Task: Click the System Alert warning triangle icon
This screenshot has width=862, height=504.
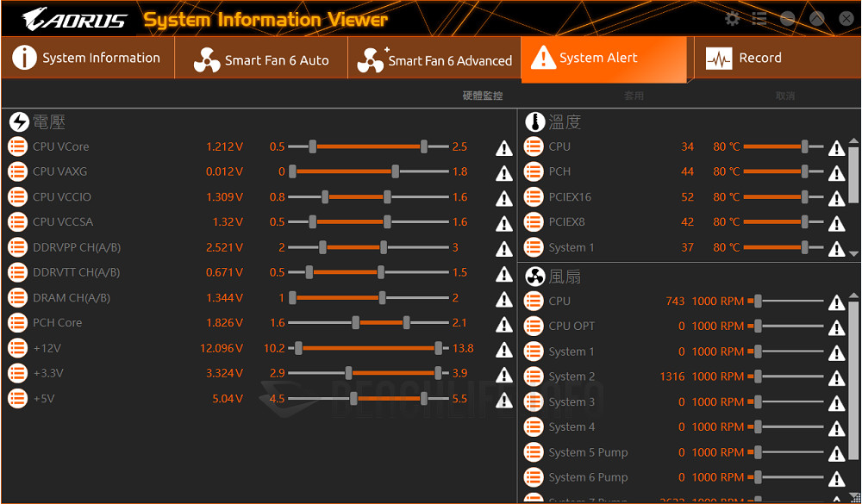Action: (544, 59)
